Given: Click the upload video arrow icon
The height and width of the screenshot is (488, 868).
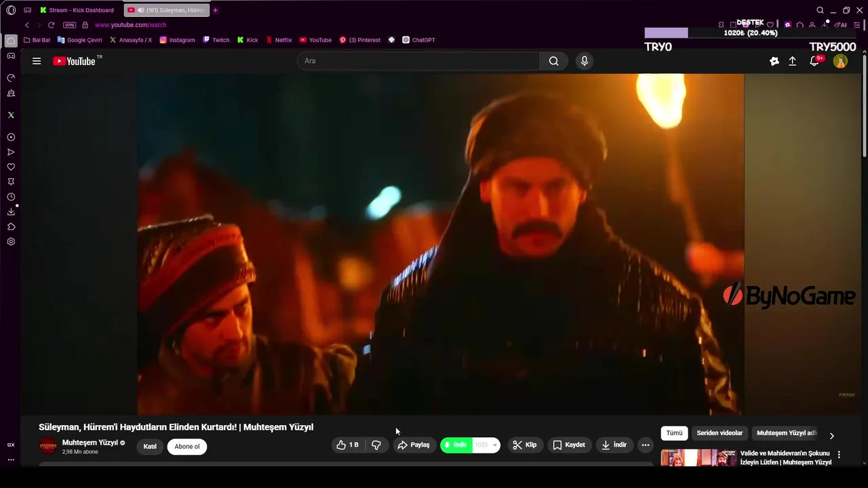Looking at the screenshot, I should [792, 61].
